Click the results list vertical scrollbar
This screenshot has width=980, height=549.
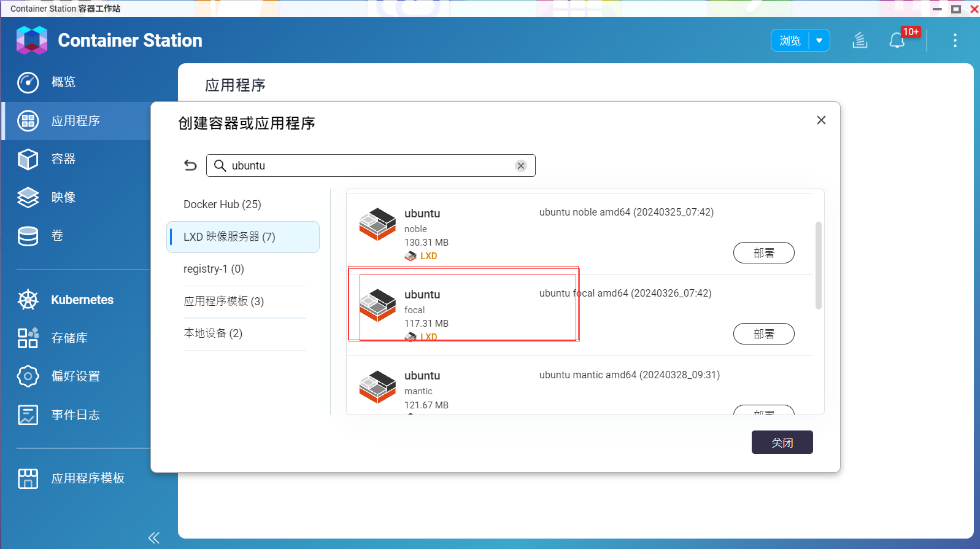818,265
